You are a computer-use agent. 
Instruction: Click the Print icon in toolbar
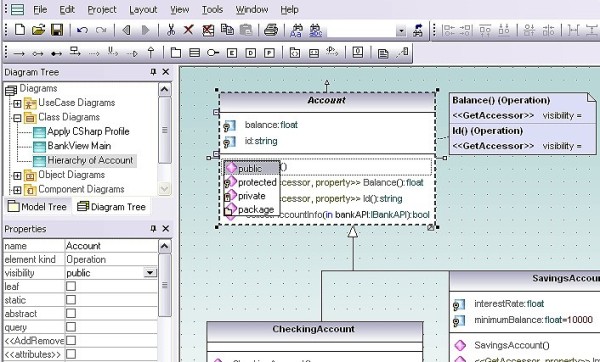point(271,30)
